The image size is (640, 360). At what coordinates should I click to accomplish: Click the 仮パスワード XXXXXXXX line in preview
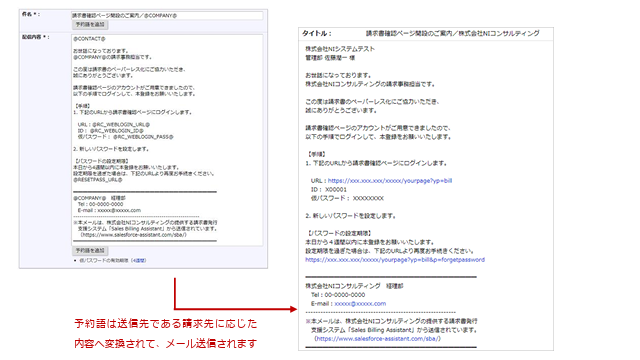(x=347, y=198)
